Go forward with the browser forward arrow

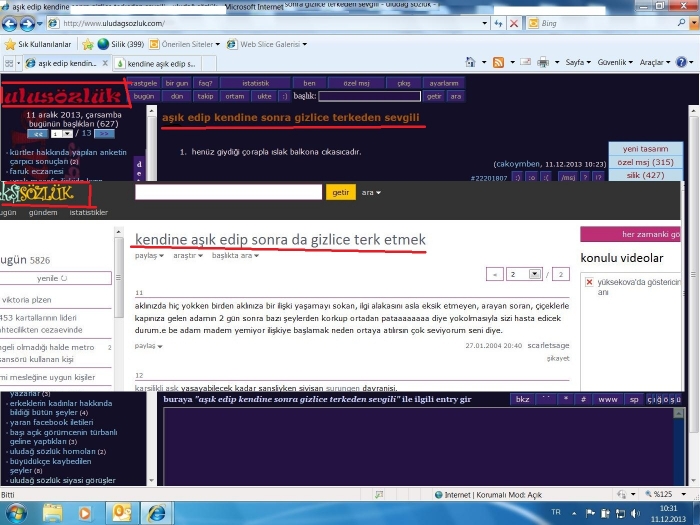point(27,24)
